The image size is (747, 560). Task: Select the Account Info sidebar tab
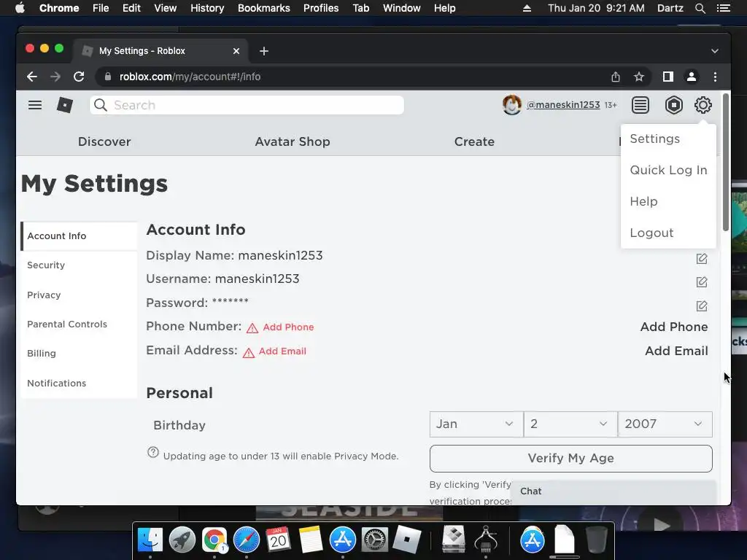coord(79,236)
